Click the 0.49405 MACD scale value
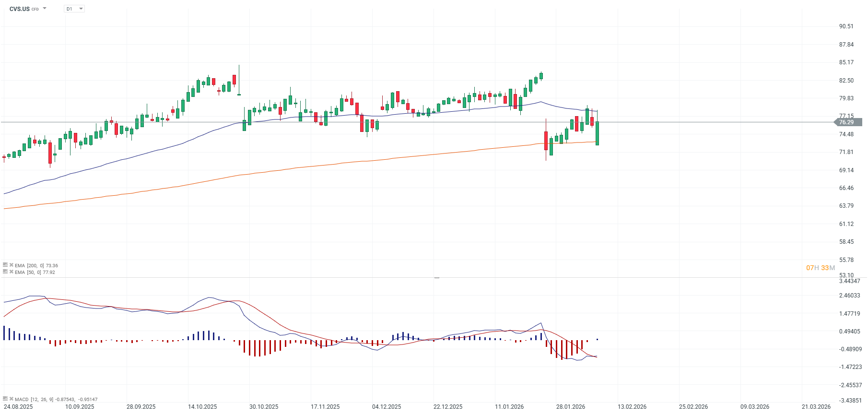 tap(849, 332)
